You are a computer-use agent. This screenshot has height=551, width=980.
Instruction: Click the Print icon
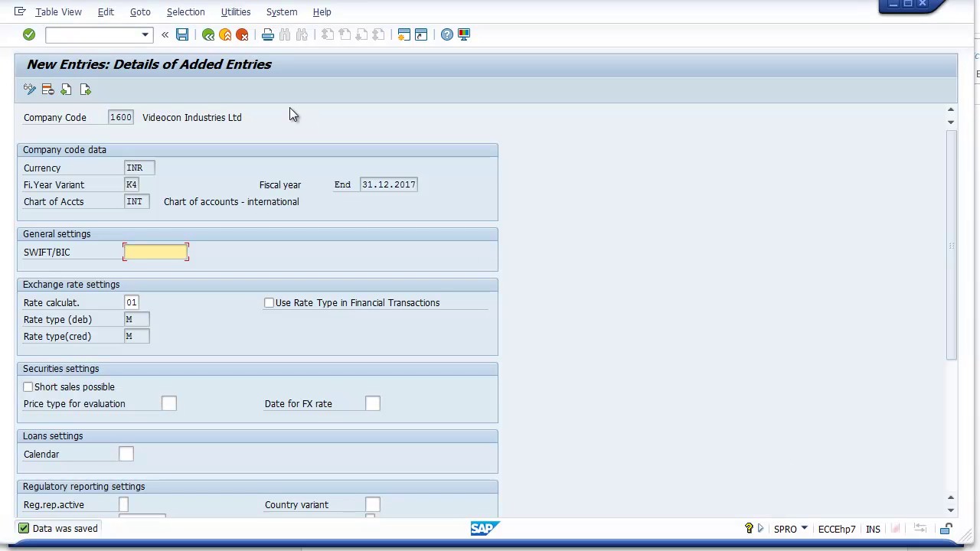(x=267, y=34)
